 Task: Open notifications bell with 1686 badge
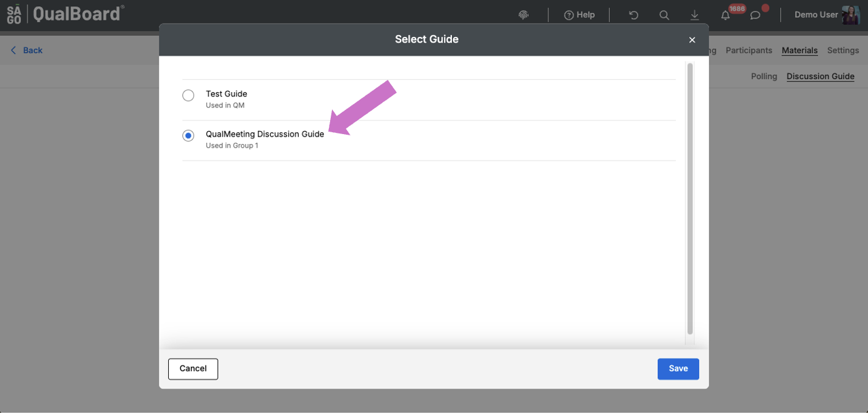coord(726,15)
